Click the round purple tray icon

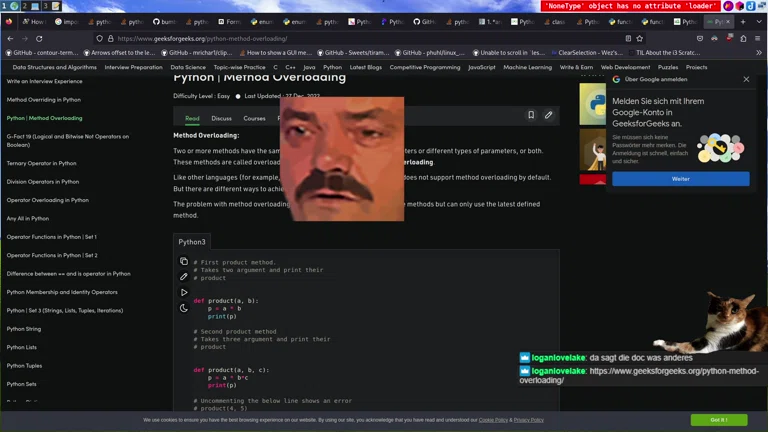tap(728, 6)
